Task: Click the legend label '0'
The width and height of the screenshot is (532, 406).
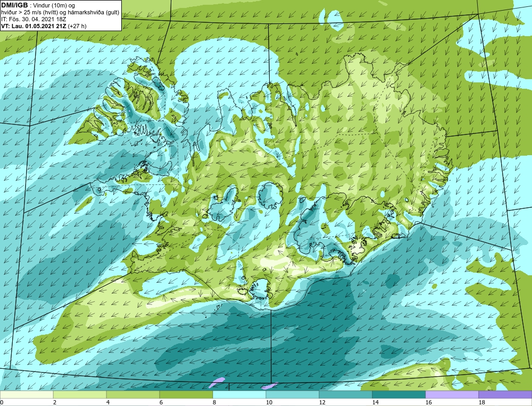Action: coord(2,402)
